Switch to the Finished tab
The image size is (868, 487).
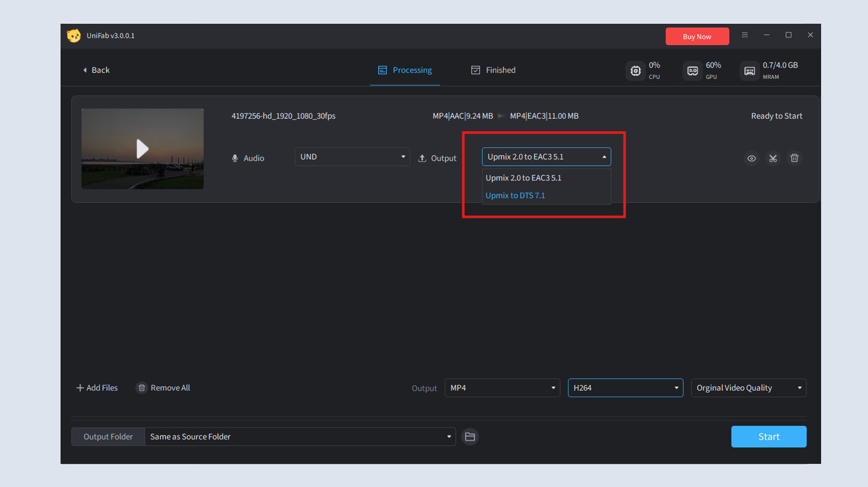pyautogui.click(x=493, y=69)
